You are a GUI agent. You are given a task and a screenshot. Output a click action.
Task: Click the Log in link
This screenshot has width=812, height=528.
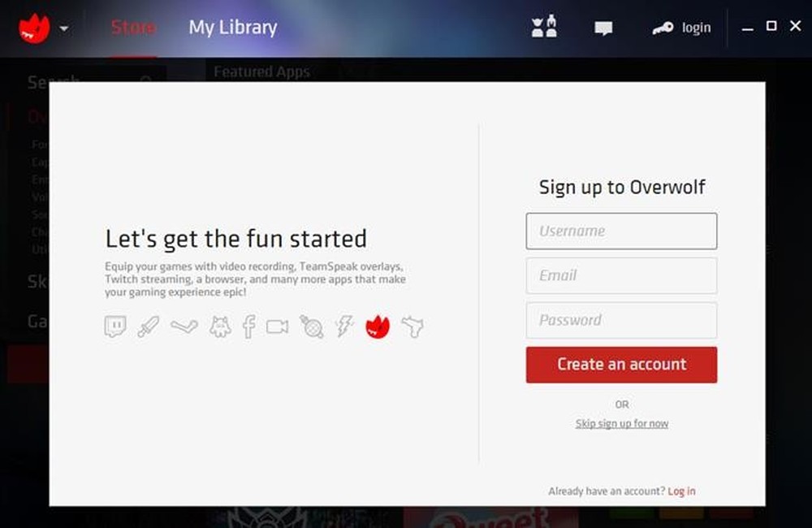click(681, 491)
